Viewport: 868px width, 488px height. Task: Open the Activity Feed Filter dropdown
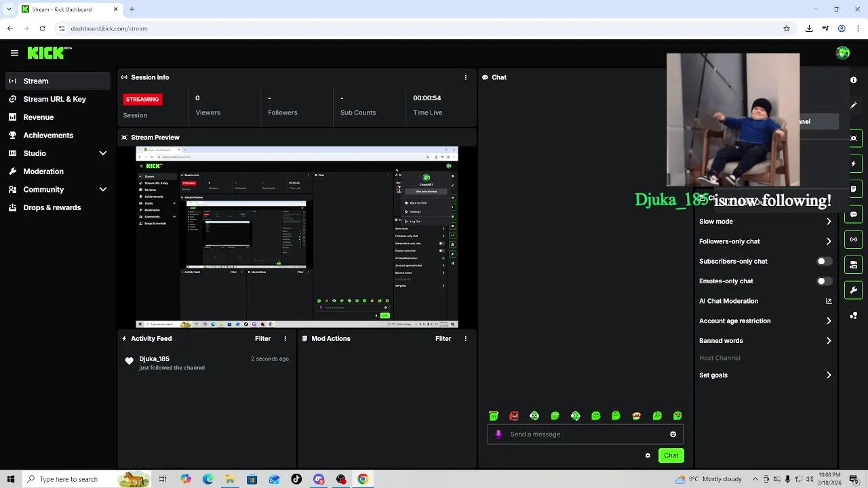(262, 338)
